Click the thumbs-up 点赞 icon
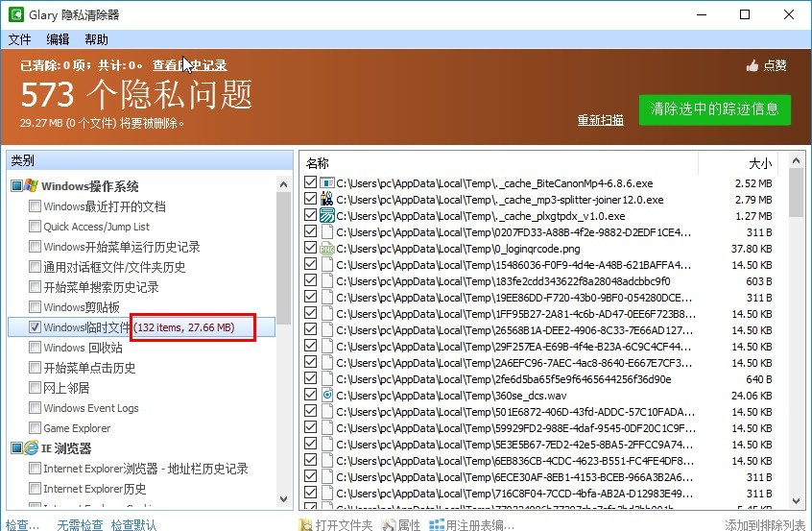Image resolution: width=812 pixels, height=531 pixels. 752,65
